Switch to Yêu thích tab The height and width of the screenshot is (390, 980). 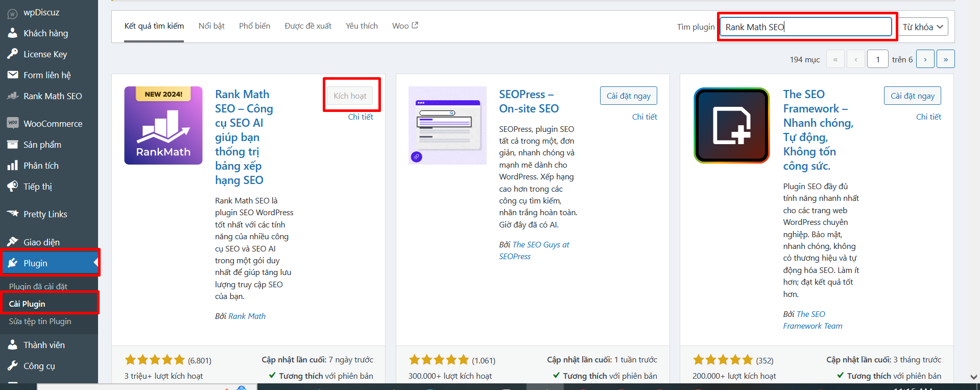click(362, 26)
